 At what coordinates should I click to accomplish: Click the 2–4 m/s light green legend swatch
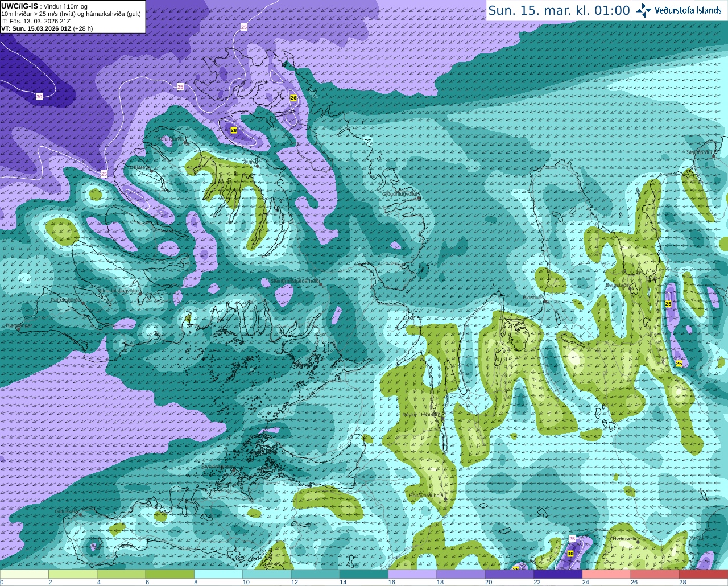pos(73,574)
